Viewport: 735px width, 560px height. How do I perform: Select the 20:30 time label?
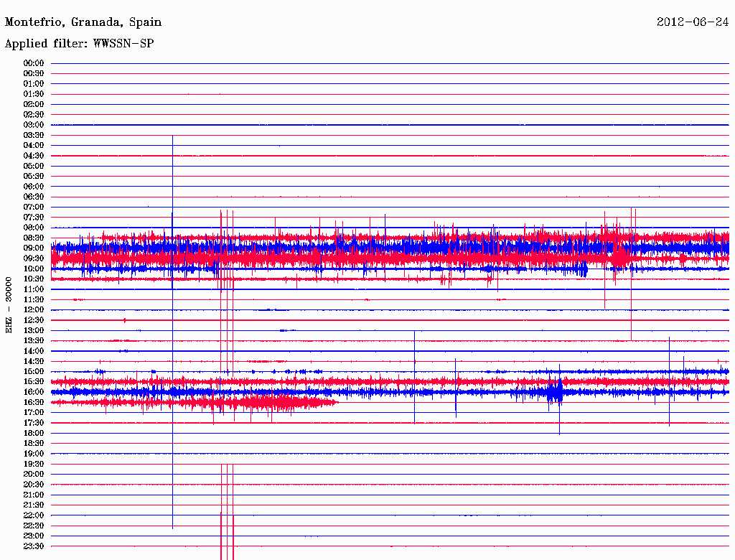(x=33, y=485)
